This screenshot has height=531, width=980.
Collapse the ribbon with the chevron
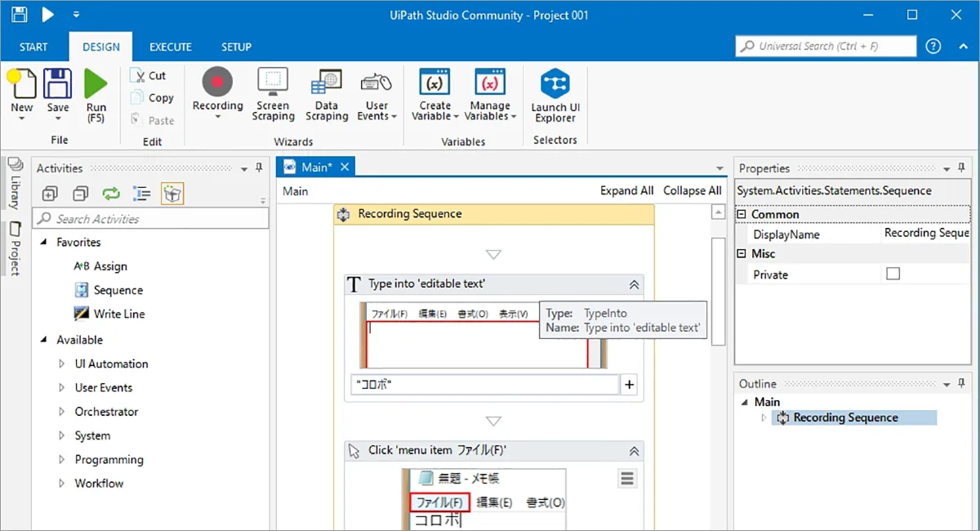[x=963, y=47]
